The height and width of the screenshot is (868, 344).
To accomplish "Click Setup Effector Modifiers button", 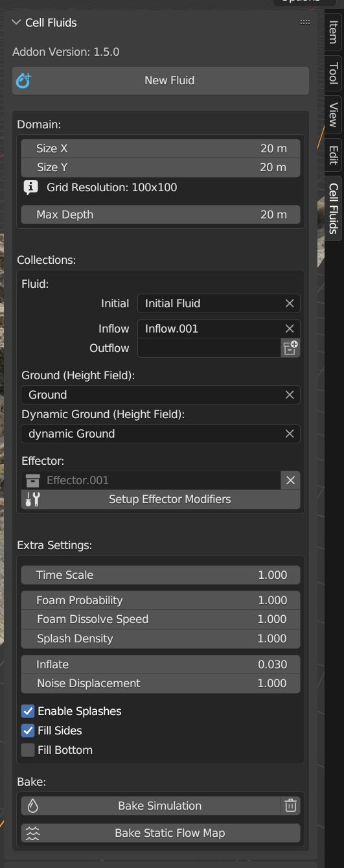I will pyautogui.click(x=161, y=499).
